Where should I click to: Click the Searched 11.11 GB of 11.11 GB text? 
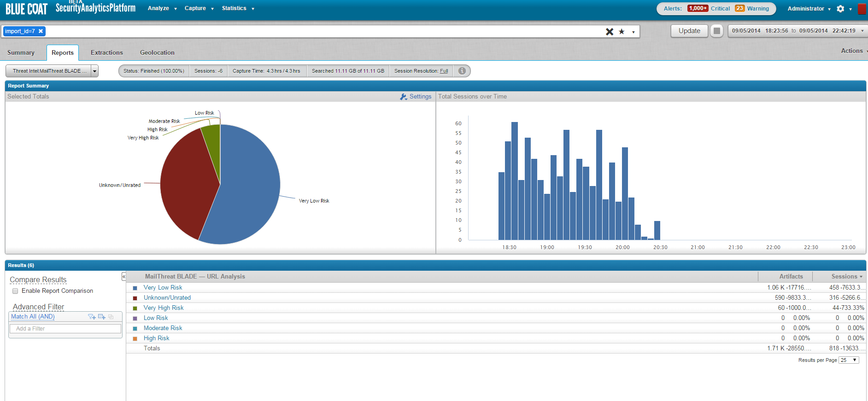point(348,71)
